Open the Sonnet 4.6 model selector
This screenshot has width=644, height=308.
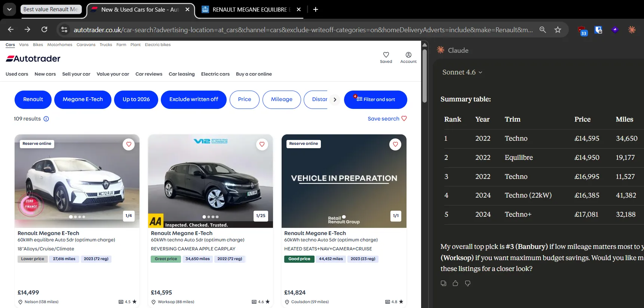[462, 72]
